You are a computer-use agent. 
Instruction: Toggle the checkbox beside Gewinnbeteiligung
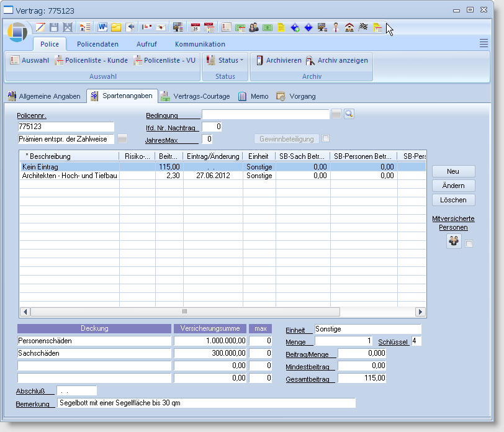coord(326,138)
